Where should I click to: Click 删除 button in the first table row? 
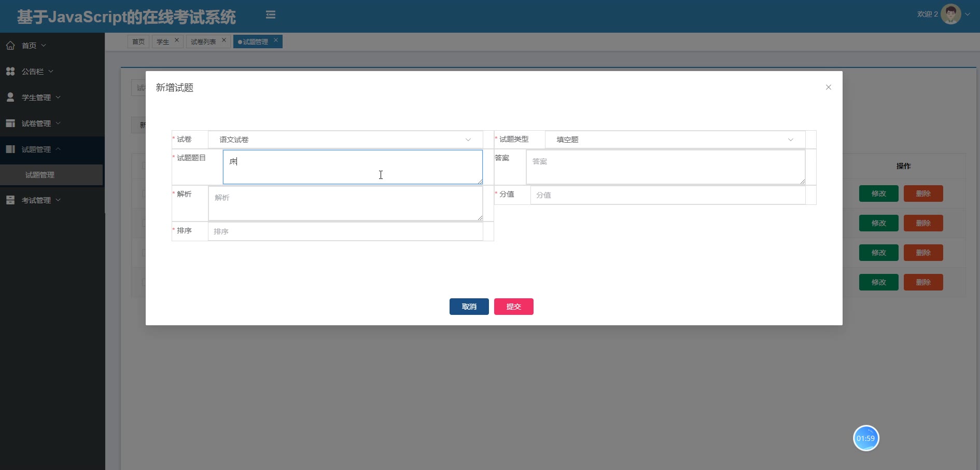(x=923, y=193)
